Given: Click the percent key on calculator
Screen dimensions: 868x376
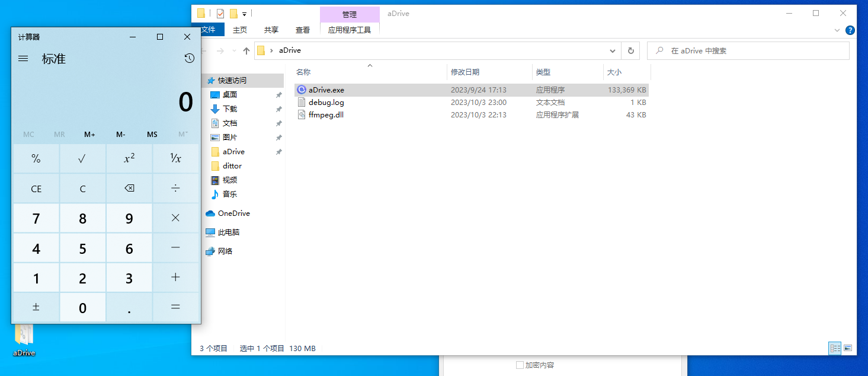Looking at the screenshot, I should [36, 158].
